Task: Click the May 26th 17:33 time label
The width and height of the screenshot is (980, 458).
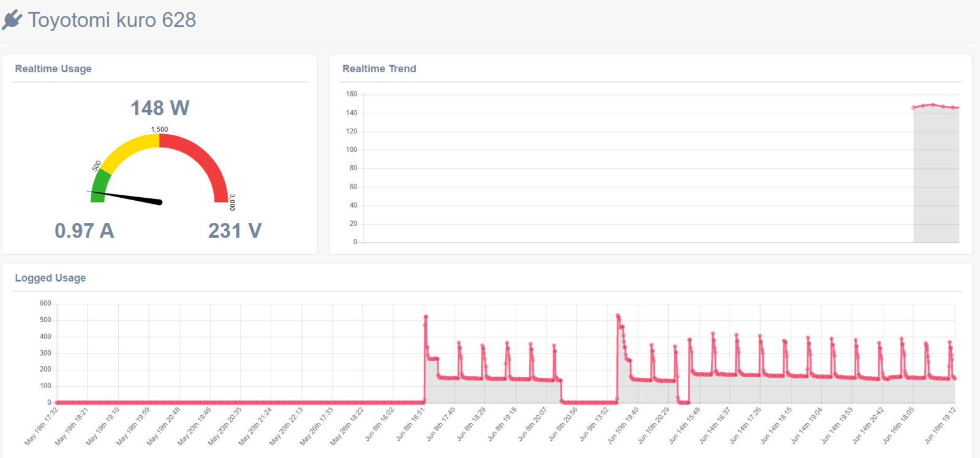Action: 317,427
